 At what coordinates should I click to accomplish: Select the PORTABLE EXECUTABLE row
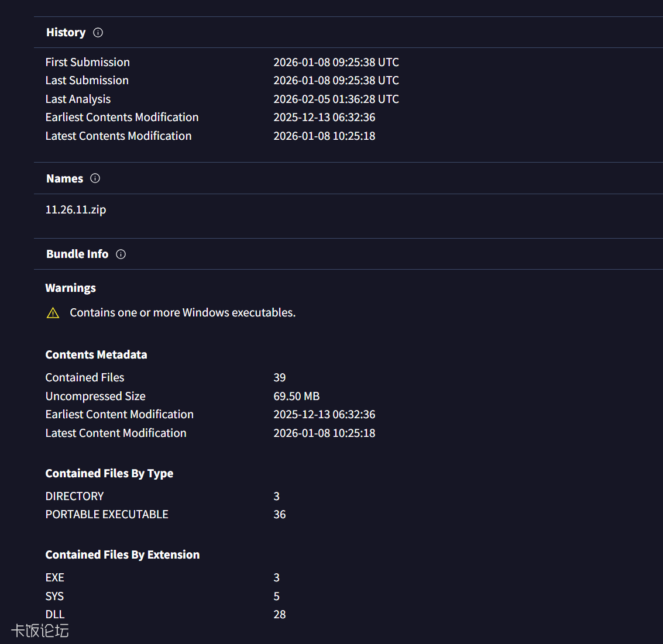coord(107,514)
